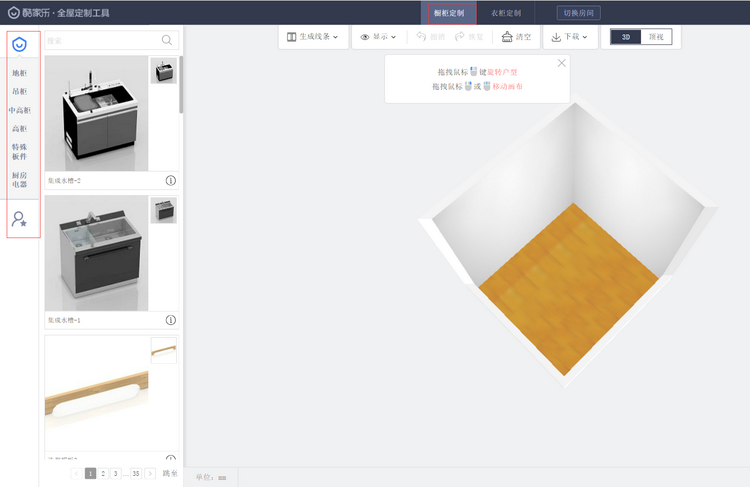Switch to 顶视 top view mode
The height and width of the screenshot is (487, 750).
point(656,37)
